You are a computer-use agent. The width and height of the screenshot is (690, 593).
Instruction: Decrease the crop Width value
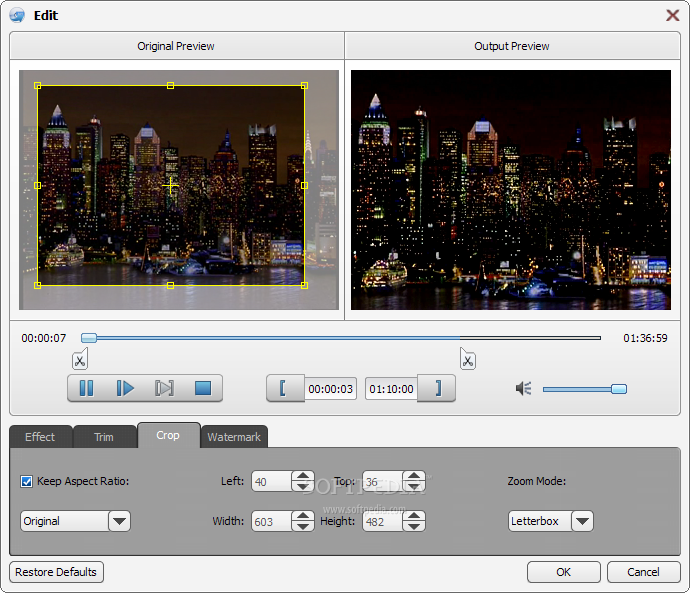303,526
